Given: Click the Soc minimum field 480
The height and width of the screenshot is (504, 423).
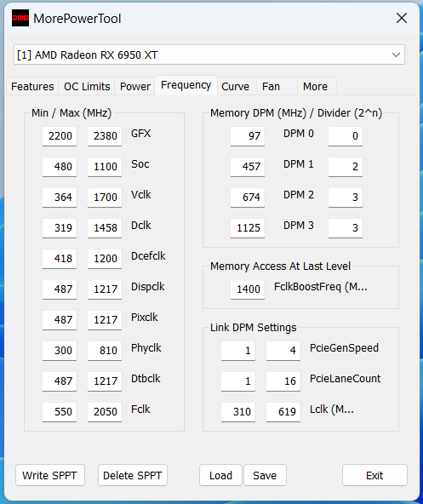Looking at the screenshot, I should coord(60,167).
